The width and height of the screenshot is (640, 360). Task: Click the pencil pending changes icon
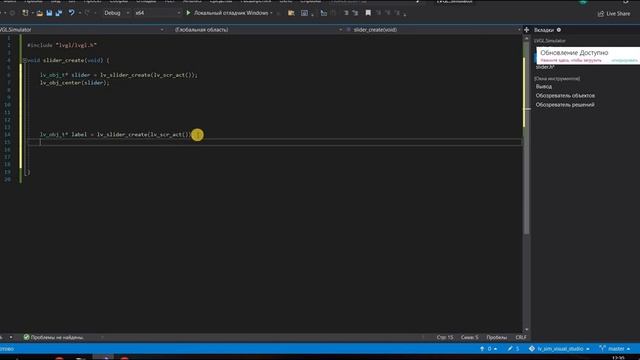pyautogui.click(x=510, y=349)
